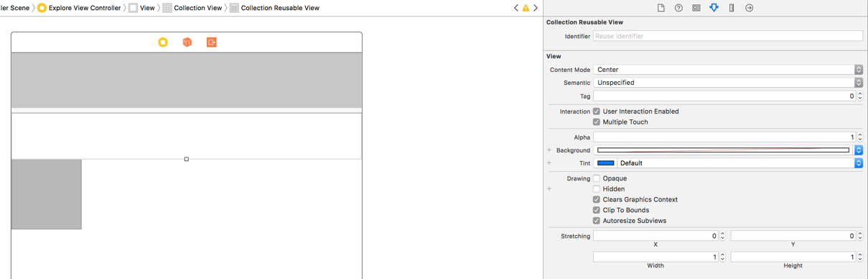Click the gray top bar in canvas
Viewport: 868px width, 279px height.
187,81
